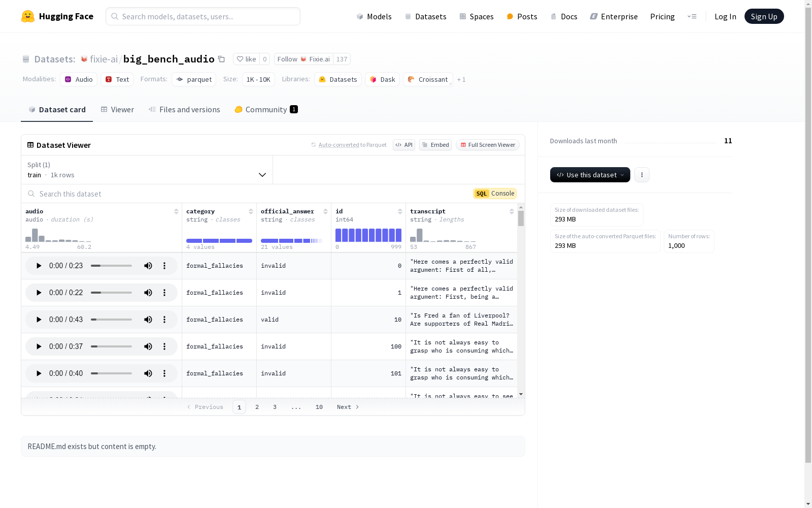Open the API button in Dataset Viewer

[x=404, y=145]
